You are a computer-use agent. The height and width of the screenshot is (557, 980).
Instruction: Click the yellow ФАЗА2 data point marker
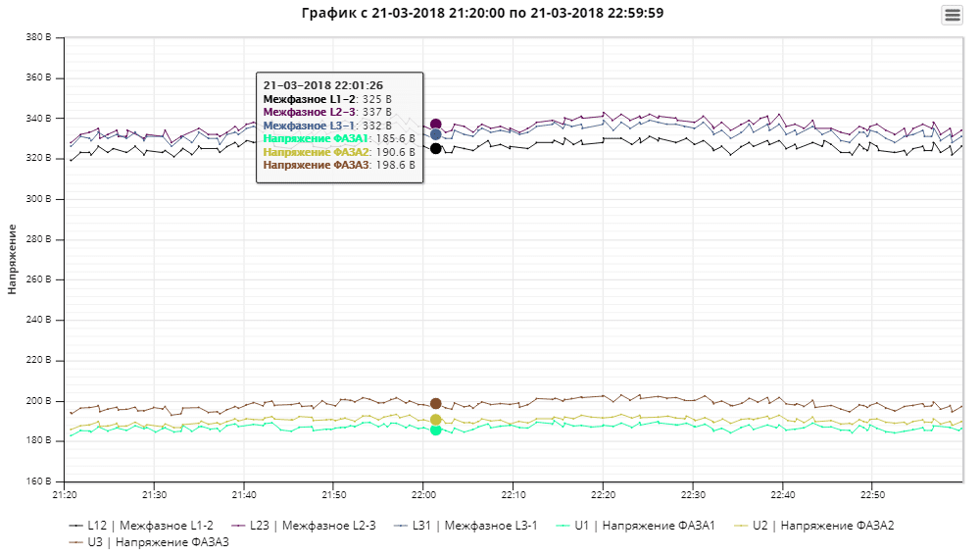coord(436,420)
